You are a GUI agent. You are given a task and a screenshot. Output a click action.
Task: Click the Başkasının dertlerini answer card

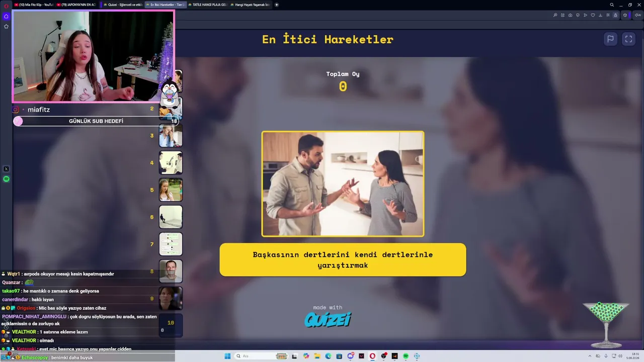pyautogui.click(x=343, y=259)
